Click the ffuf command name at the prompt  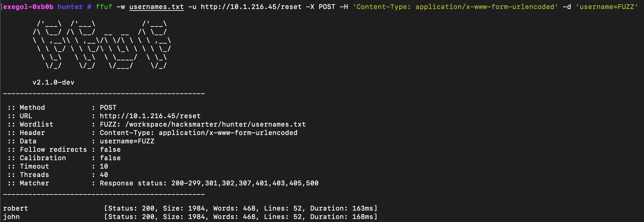pos(104,7)
